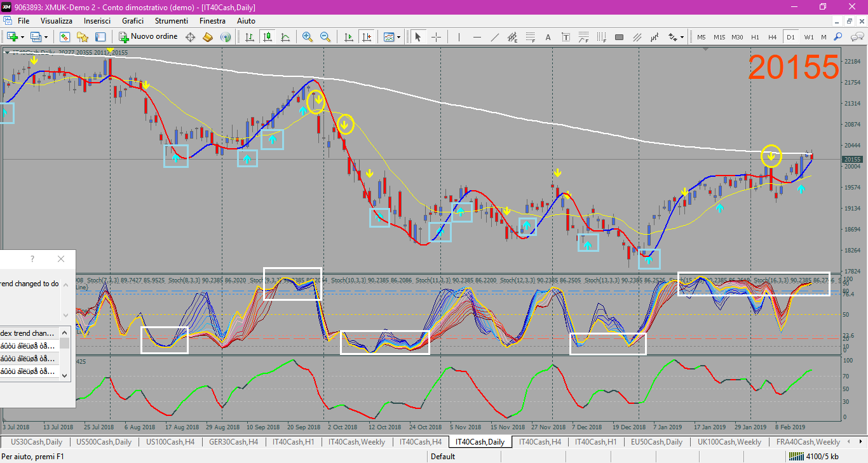The image size is (868, 463).
Task: Select the horizontal line tool
Action: [x=477, y=37]
